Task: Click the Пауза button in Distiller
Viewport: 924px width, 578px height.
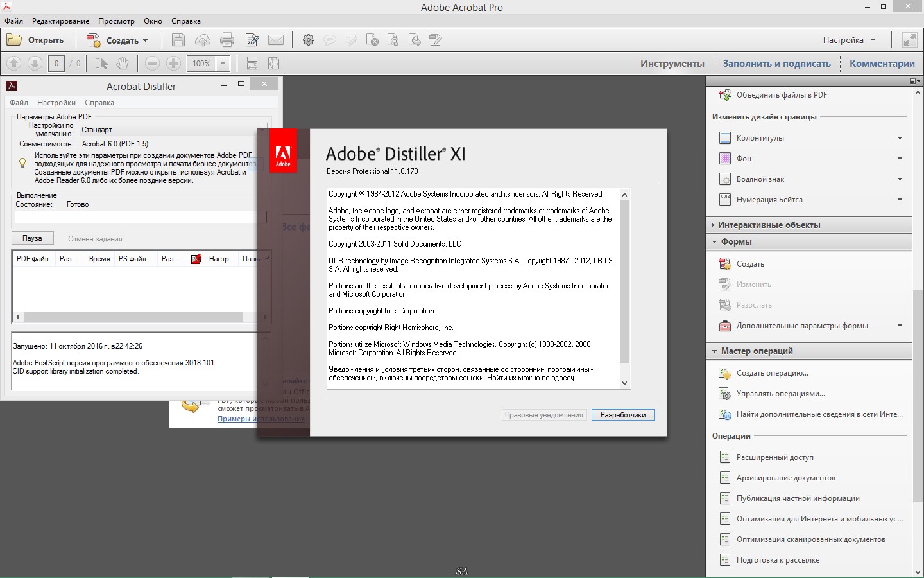Action: (32, 238)
